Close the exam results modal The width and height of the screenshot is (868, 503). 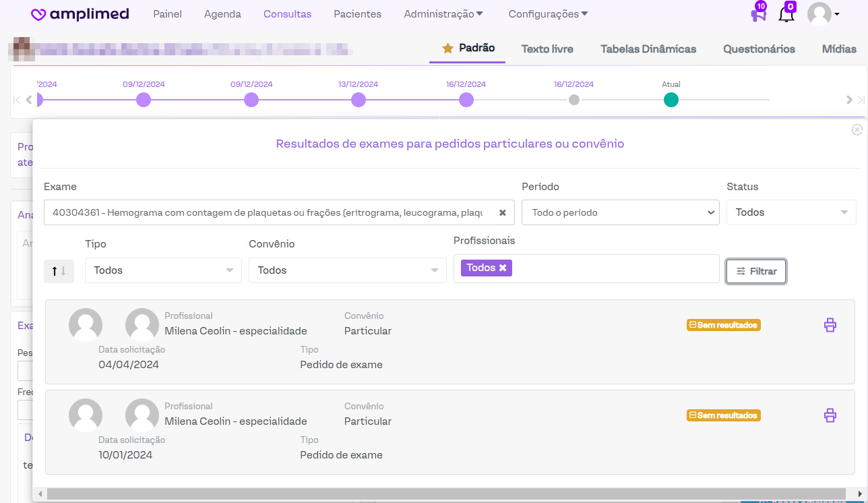coord(857,129)
